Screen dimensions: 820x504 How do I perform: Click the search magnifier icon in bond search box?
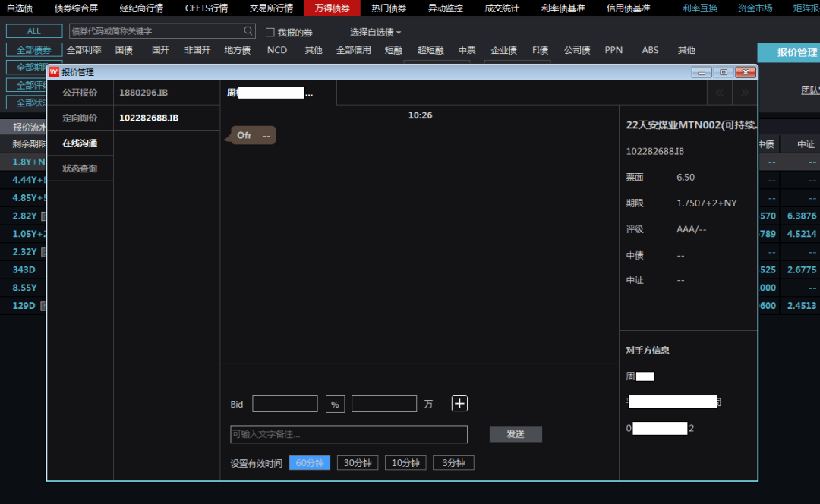248,31
